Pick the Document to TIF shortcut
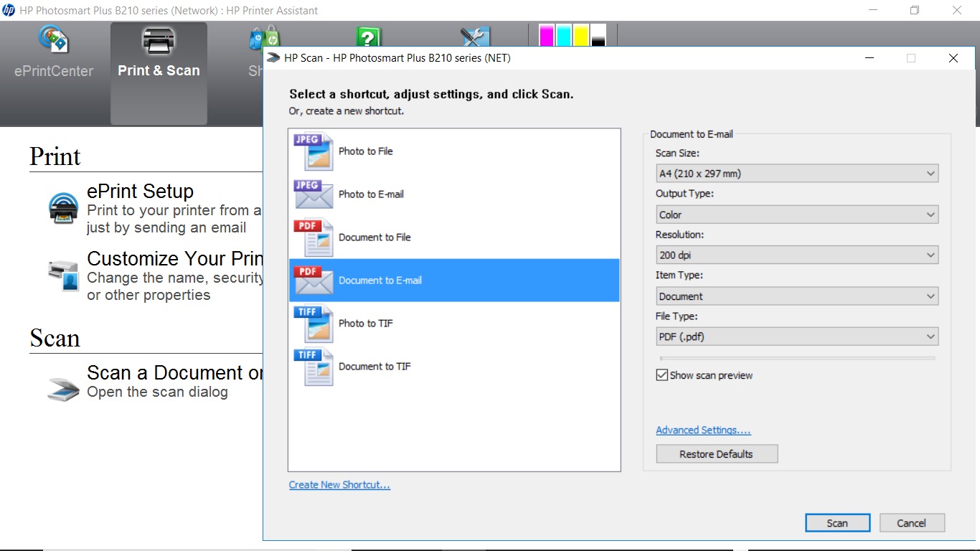 pyautogui.click(x=312, y=366)
